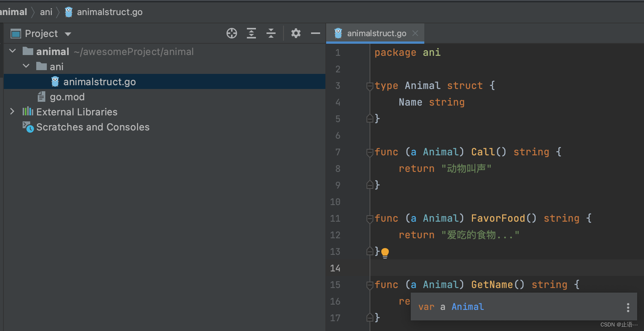
Task: Click line number 1 in gutter
Action: point(338,53)
